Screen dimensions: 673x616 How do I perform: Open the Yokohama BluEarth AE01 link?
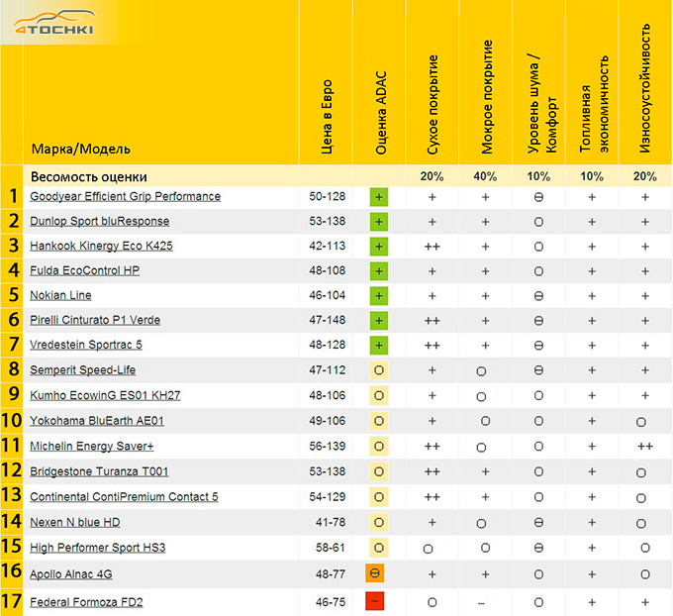[96, 421]
